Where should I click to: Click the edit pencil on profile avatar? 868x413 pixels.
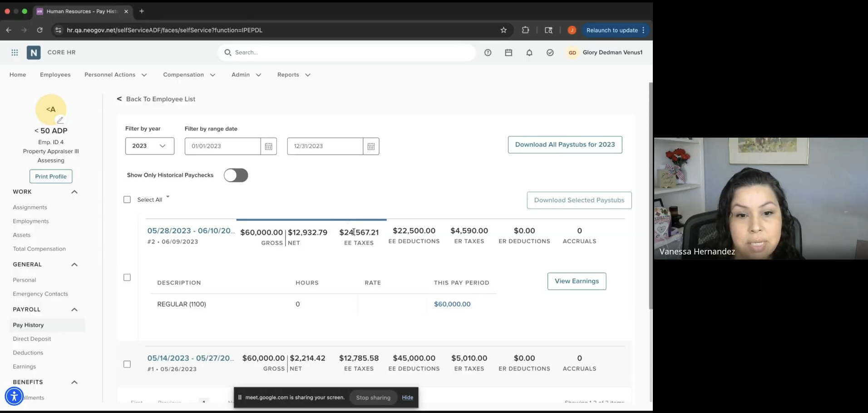click(60, 120)
